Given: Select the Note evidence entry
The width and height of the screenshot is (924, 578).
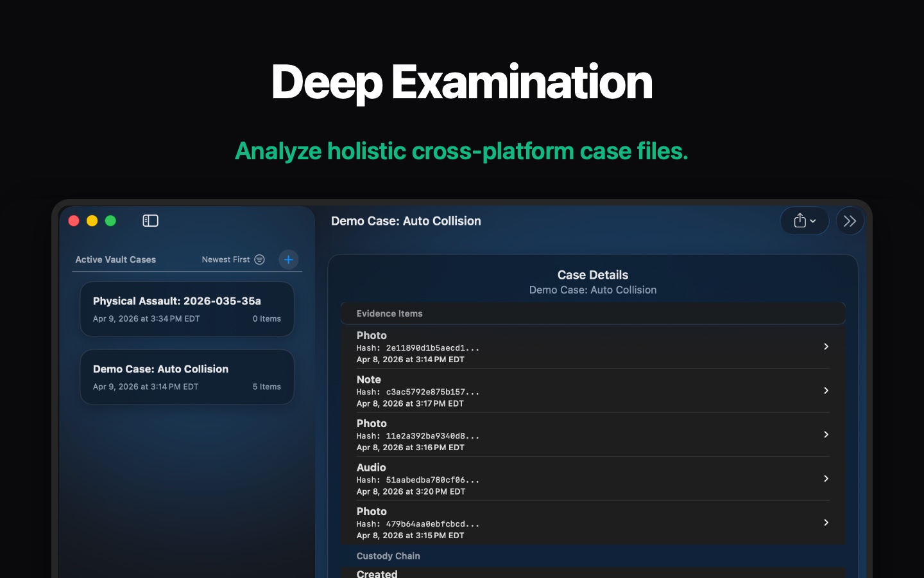Looking at the screenshot, I should [577, 390].
